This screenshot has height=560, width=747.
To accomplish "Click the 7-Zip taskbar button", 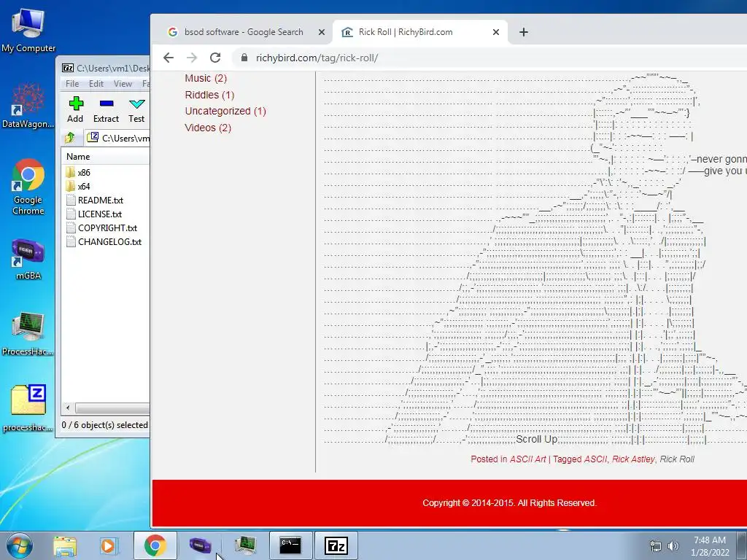I will (336, 545).
